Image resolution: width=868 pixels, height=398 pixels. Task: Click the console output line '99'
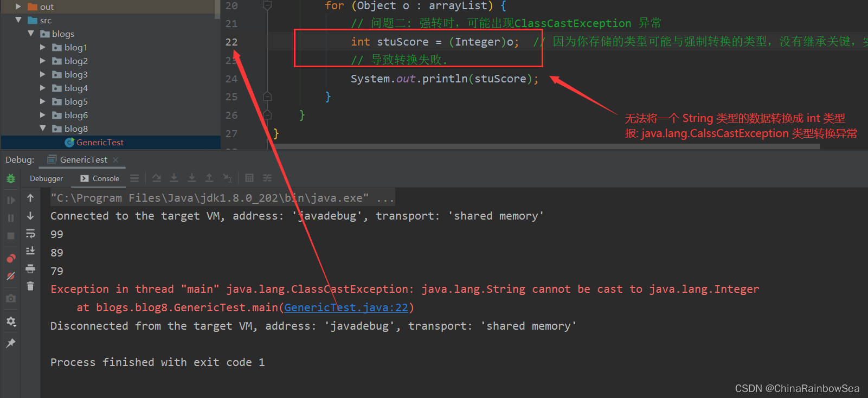click(x=57, y=234)
